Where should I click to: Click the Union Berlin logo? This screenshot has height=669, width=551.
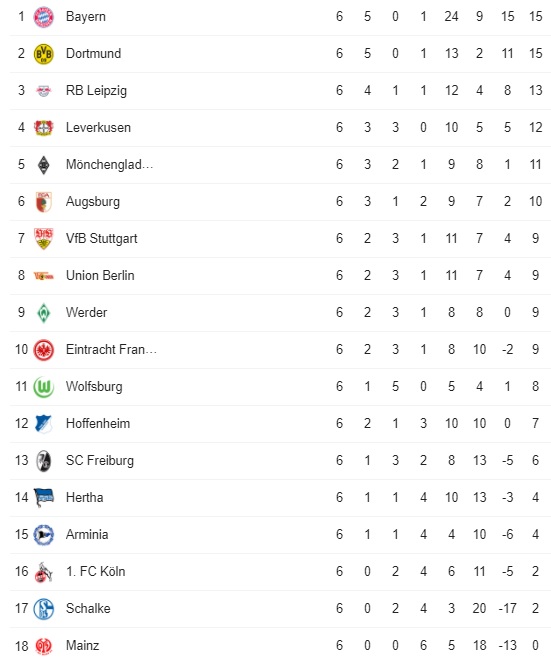pyautogui.click(x=44, y=276)
